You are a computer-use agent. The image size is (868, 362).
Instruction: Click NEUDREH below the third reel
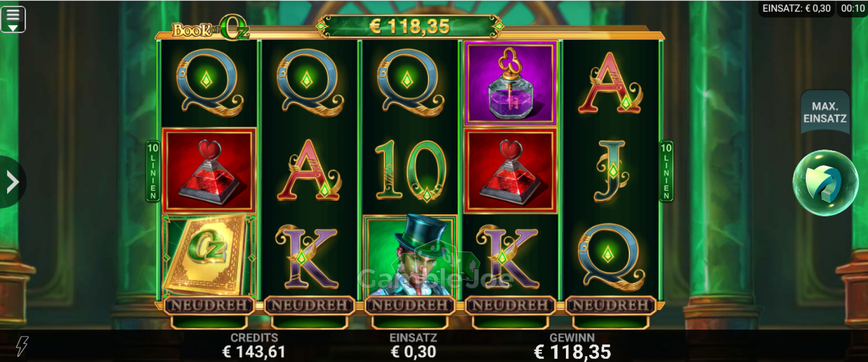tap(410, 305)
